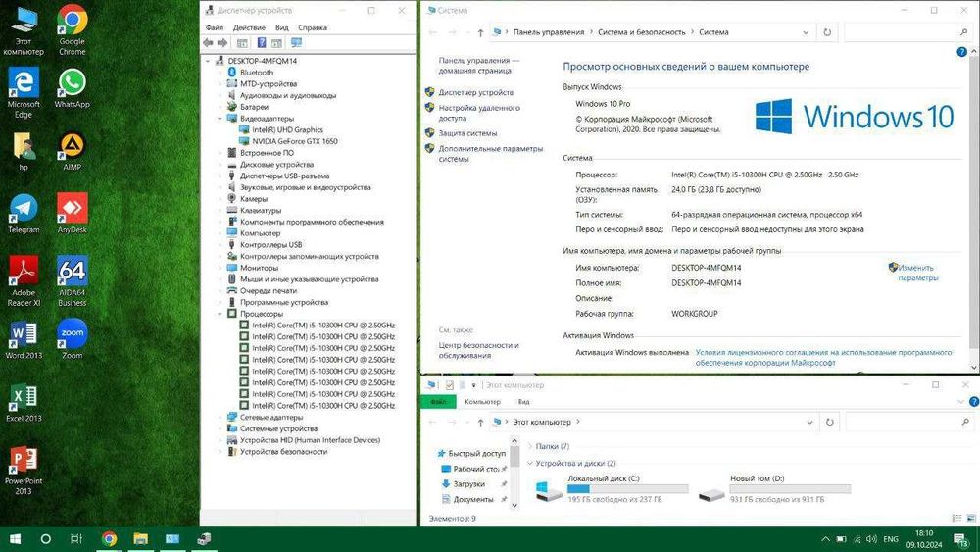This screenshot has height=552, width=980.
Task: Open Действие menu in Device Manager
Action: pos(249,27)
